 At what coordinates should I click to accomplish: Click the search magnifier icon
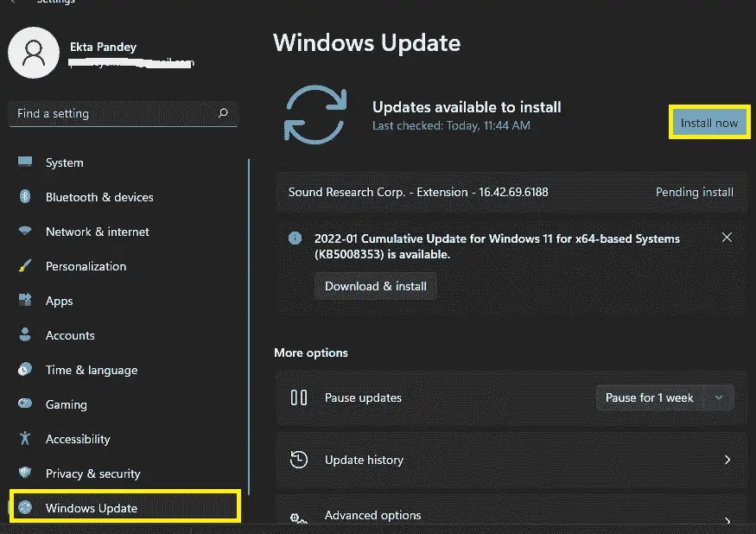pos(223,113)
